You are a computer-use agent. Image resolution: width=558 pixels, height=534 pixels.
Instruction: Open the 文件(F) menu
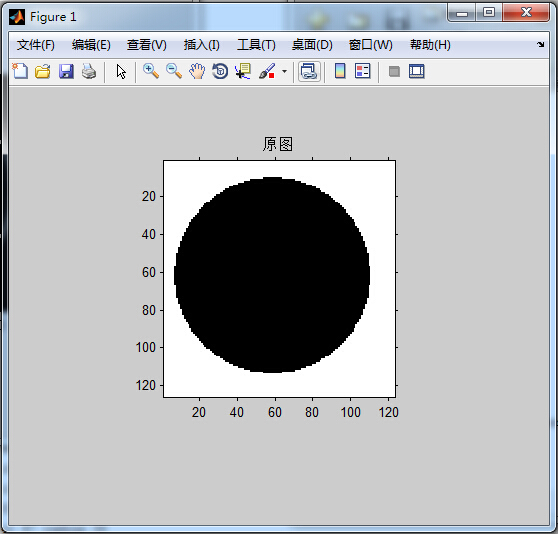(x=36, y=45)
